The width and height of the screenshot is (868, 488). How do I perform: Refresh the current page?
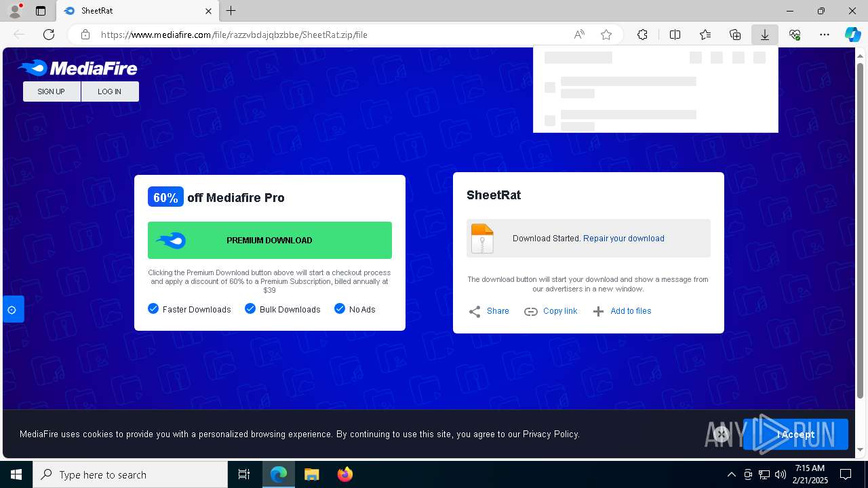click(x=49, y=35)
